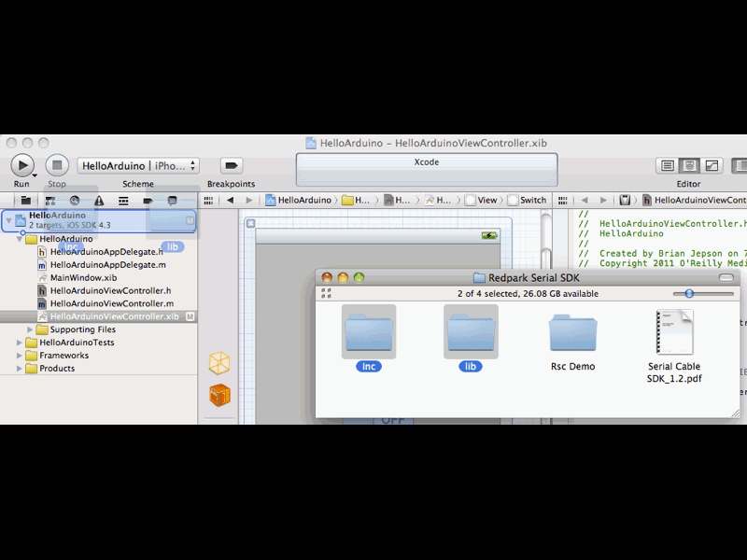
Task: Expand the Supporting Files group
Action: (30, 329)
